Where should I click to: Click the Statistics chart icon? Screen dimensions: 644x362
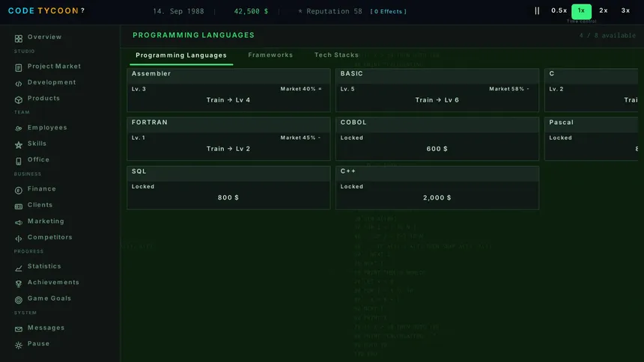click(x=19, y=268)
